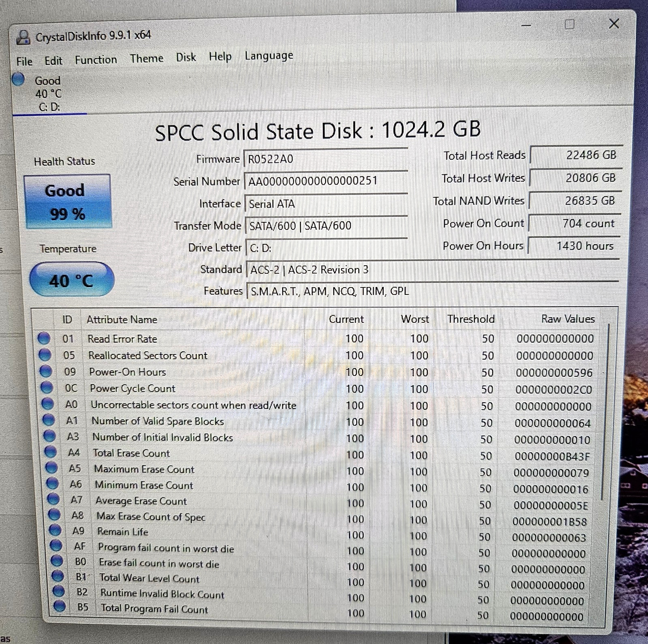Click raw value 000000000596

[x=554, y=373]
